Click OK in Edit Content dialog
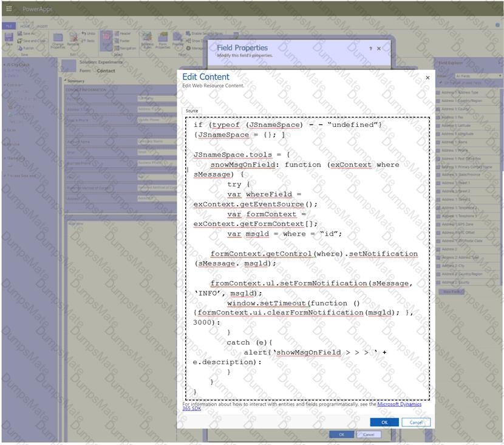This screenshot has height=445, width=504. [384, 422]
